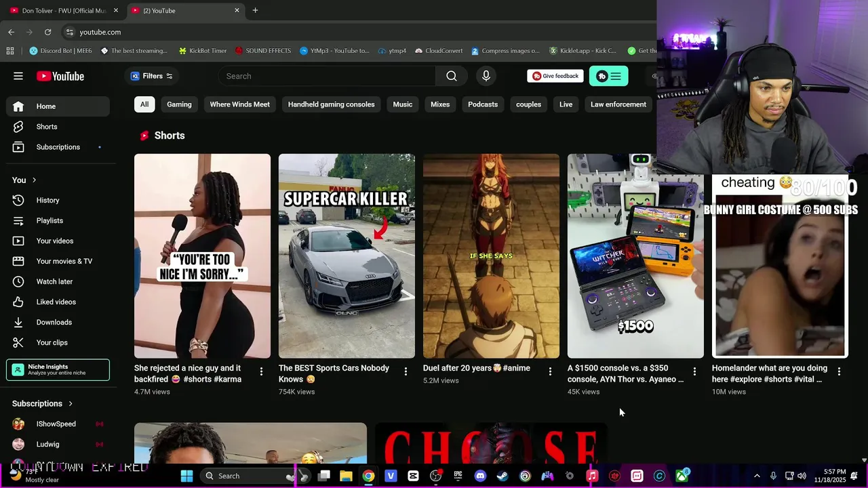868x488 pixels.
Task: Open the CloudConvert bookmark
Action: [x=439, y=51]
